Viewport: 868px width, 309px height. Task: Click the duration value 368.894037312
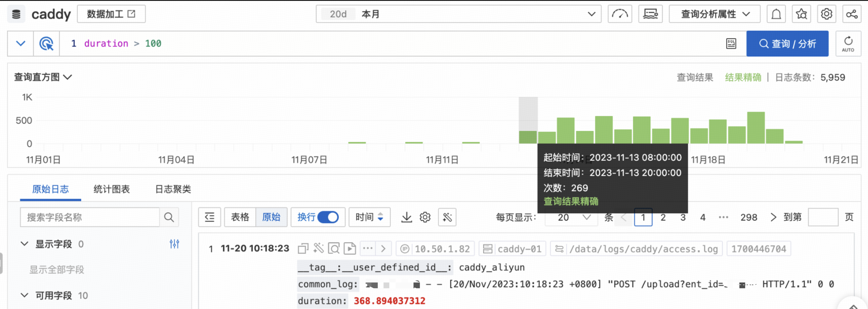(x=390, y=301)
